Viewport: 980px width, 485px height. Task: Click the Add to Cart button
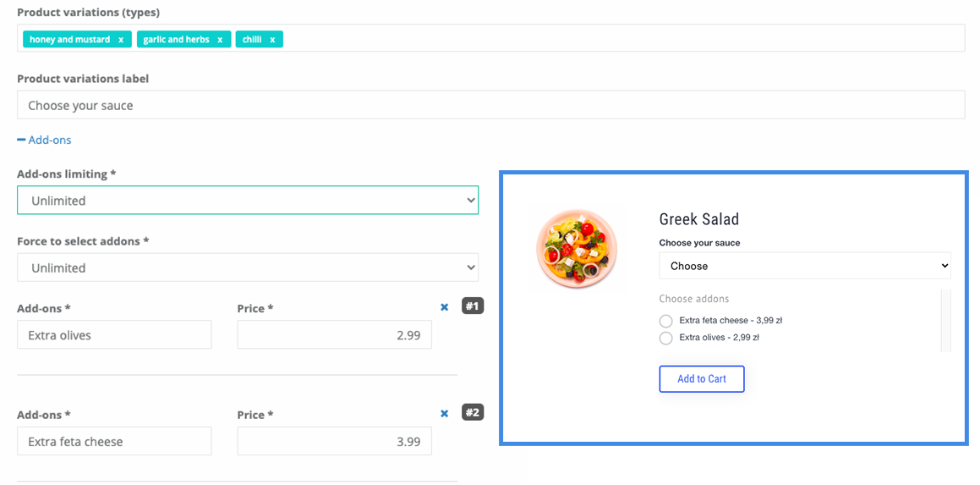702,379
